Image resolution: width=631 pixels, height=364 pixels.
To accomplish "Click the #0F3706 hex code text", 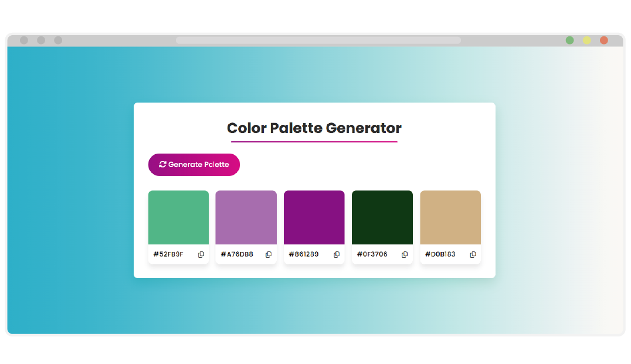I will point(372,254).
